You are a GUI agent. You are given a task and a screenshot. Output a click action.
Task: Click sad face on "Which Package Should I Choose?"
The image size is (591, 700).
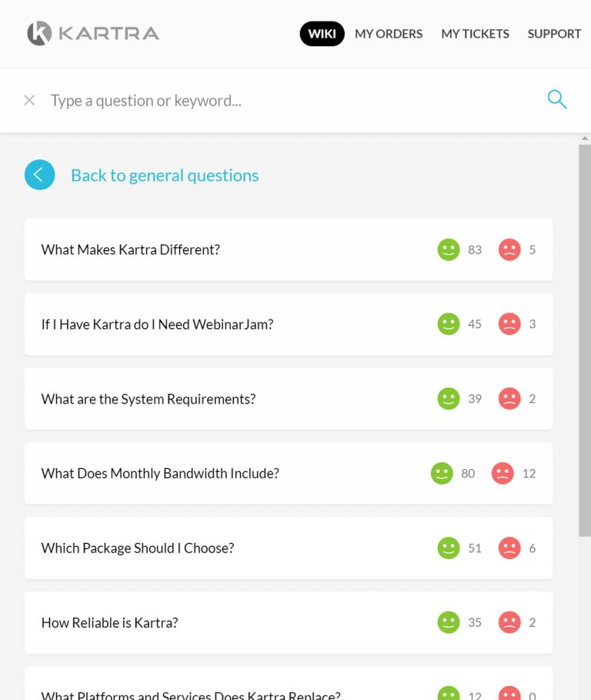509,548
